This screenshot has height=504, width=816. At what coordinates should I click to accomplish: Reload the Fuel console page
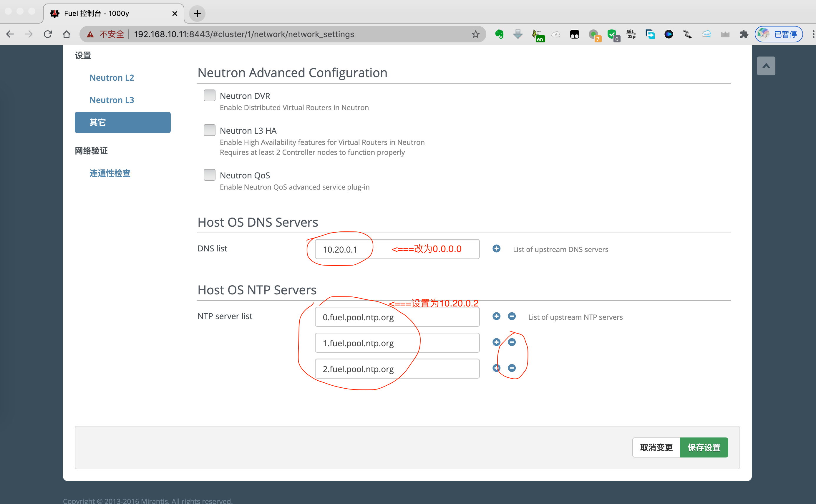coord(48,34)
